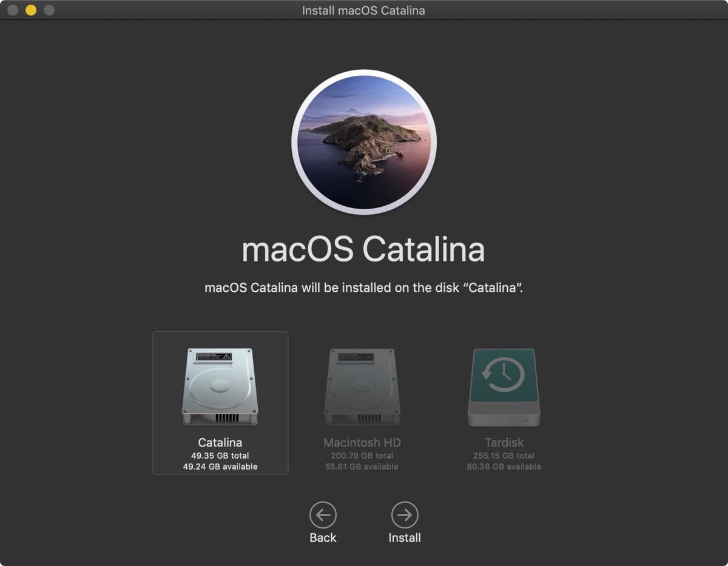Click the '255.15 GB total' text under Tardisk

[504, 455]
